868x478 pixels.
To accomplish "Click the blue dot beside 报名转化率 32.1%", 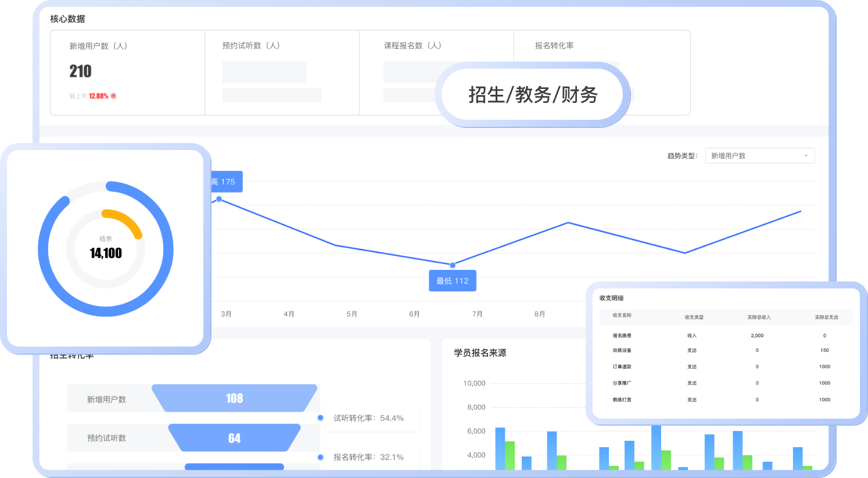I will (320, 457).
